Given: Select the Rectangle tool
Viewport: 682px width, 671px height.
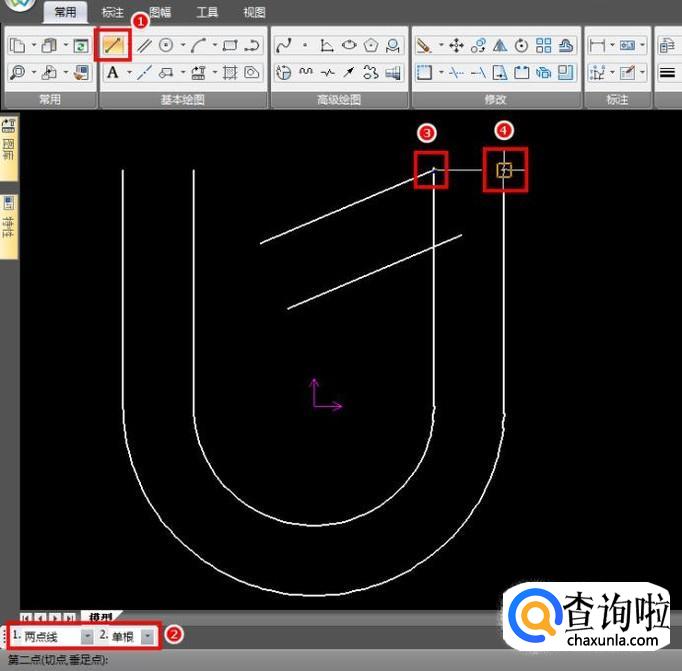Looking at the screenshot, I should click(230, 45).
